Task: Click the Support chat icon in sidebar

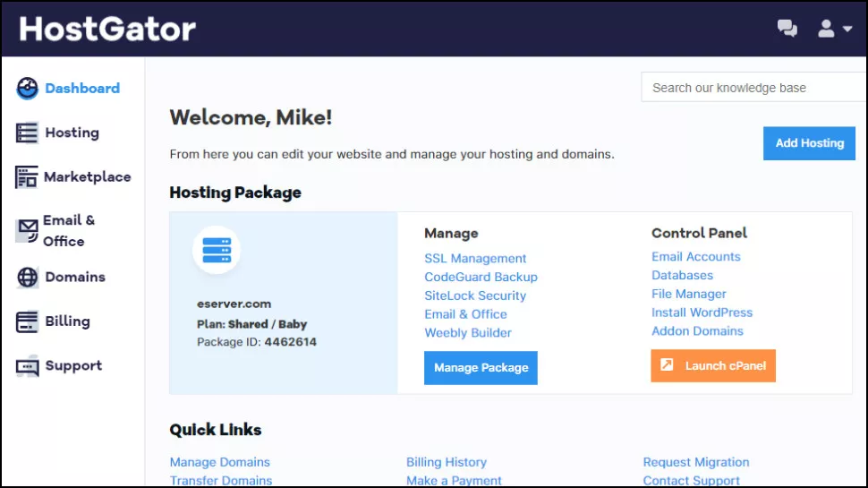Action: (27, 366)
